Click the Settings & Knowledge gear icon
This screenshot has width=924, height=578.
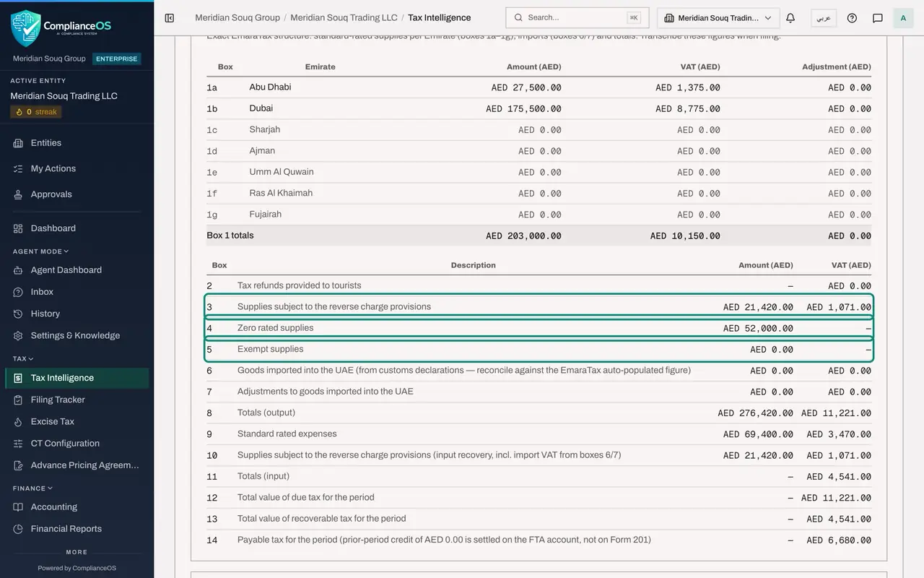click(18, 335)
